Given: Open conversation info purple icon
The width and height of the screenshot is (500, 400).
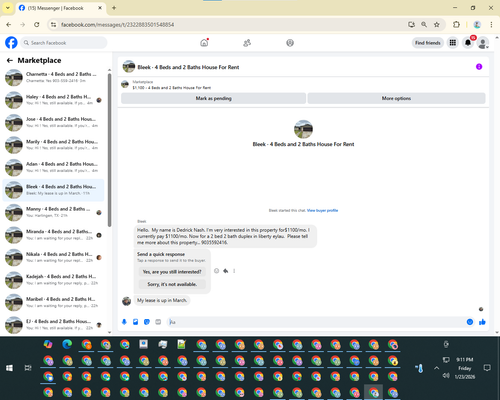Looking at the screenshot, I should tap(479, 67).
